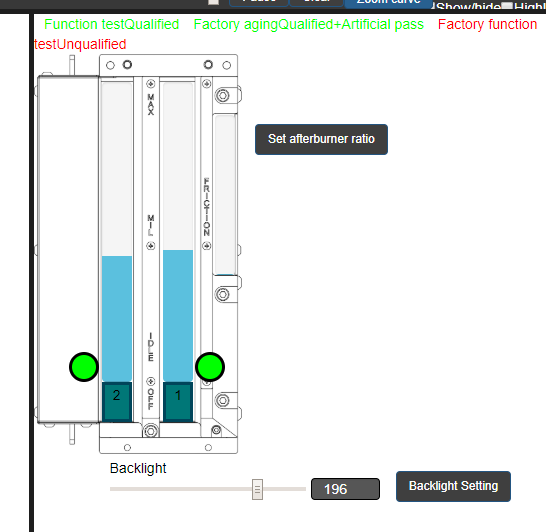This screenshot has width=546, height=532.
Task: Open the Backlight Setting button
Action: (x=453, y=486)
